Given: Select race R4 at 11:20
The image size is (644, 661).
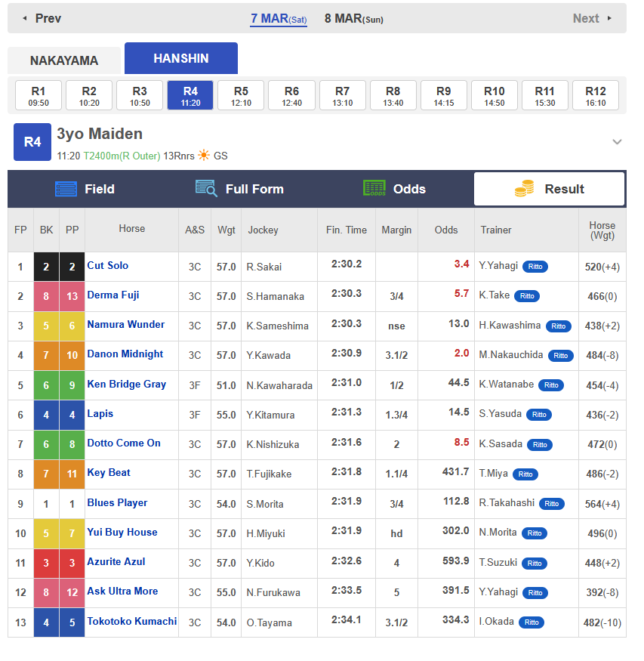Looking at the screenshot, I should 190,95.
